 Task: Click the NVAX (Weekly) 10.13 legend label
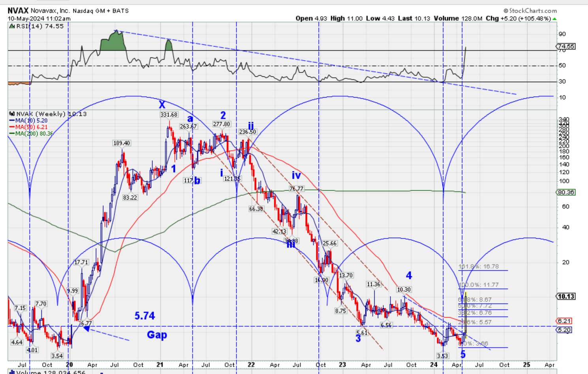coord(51,114)
